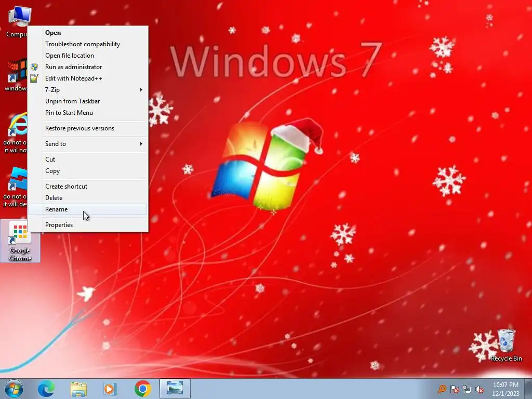Image resolution: width=532 pixels, height=399 pixels.
Task: Select the blue shortcut labeled 'it will des'
Action: click(15, 187)
